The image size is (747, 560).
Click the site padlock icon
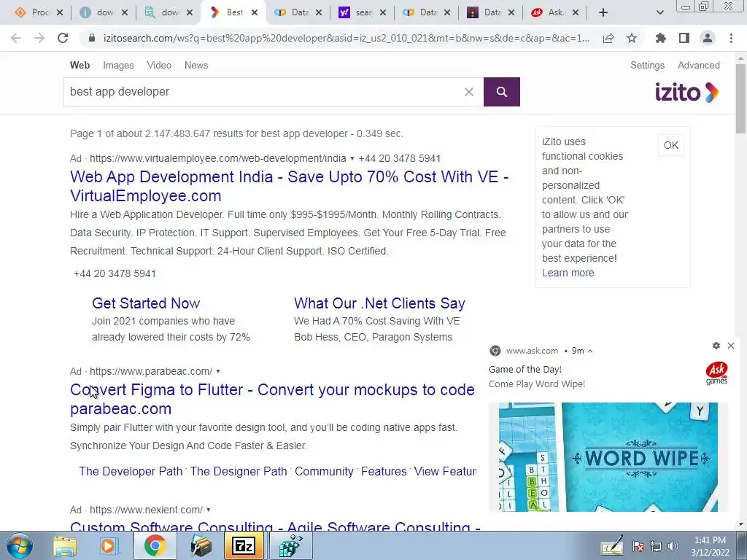click(92, 38)
